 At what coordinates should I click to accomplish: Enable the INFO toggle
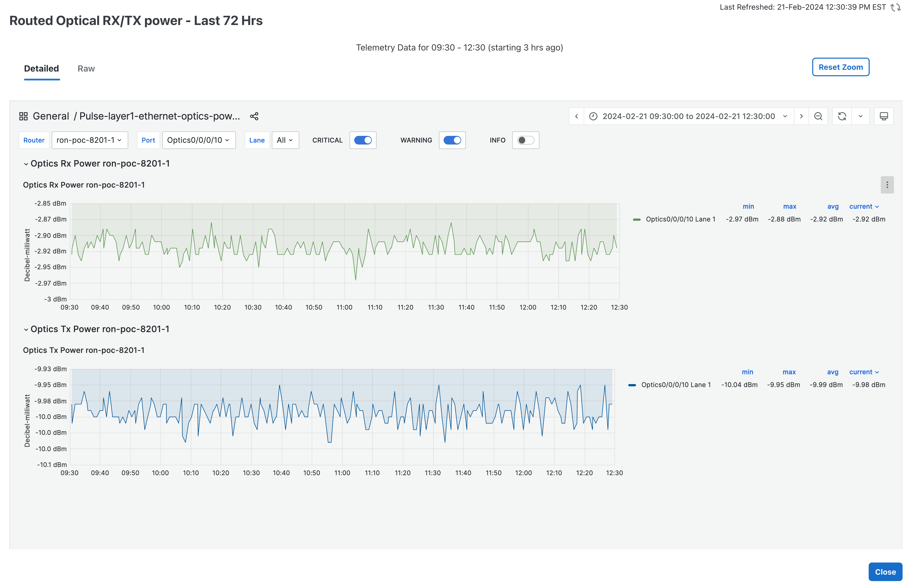(x=526, y=140)
